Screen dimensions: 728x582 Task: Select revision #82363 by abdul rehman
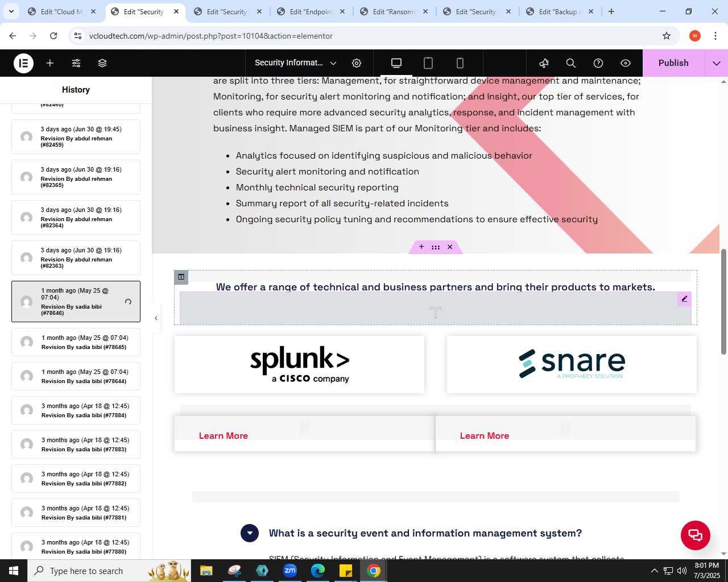click(x=76, y=257)
